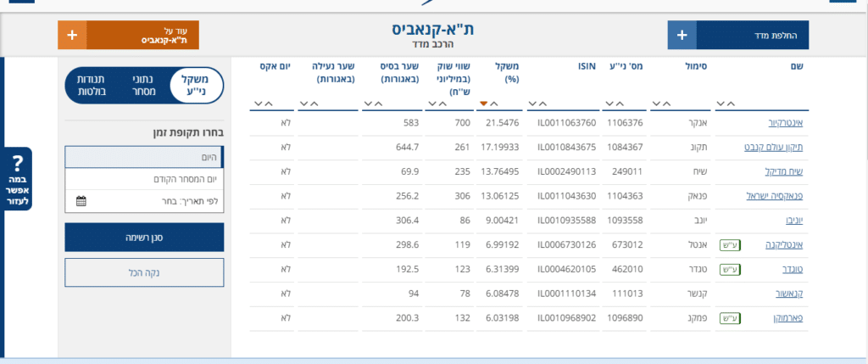This screenshot has width=868, height=364.
Task: Click the orange active descending sort on משקל
Action: coord(484,104)
